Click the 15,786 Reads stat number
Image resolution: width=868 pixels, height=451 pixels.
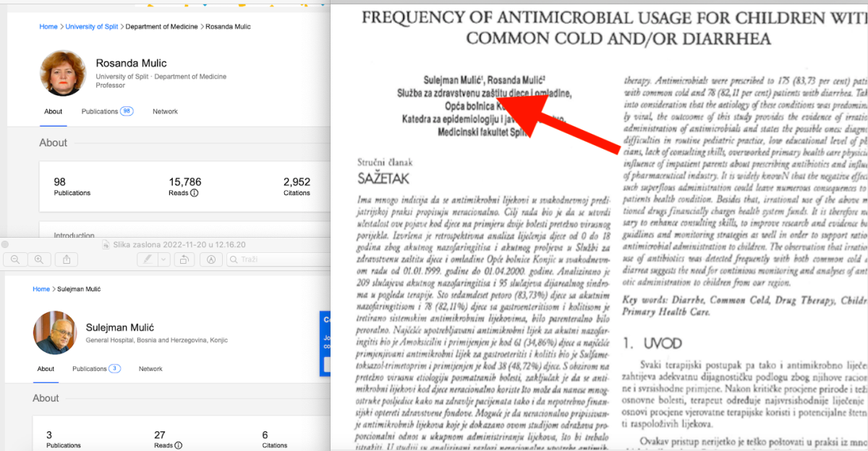pyautogui.click(x=185, y=181)
